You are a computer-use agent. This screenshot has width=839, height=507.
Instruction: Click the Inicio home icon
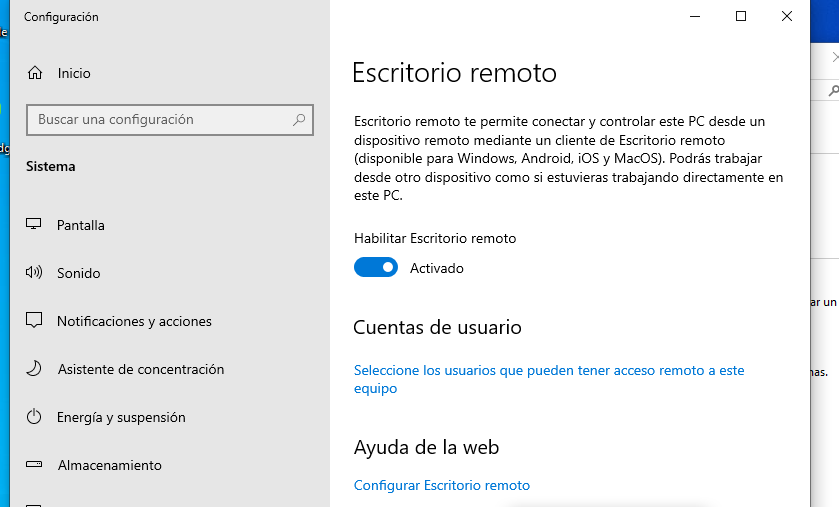pyautogui.click(x=35, y=73)
